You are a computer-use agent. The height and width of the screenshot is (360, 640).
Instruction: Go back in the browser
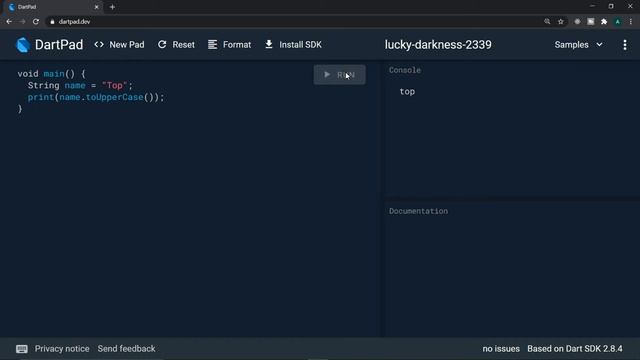click(x=9, y=22)
